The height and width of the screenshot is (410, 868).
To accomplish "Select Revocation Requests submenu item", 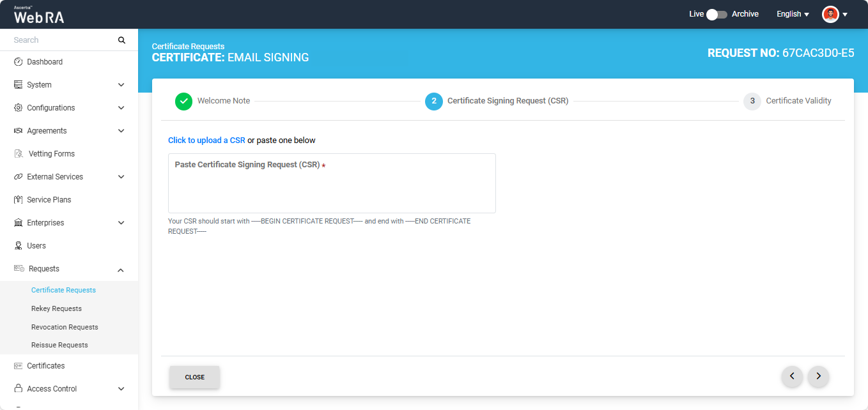I will coord(65,327).
